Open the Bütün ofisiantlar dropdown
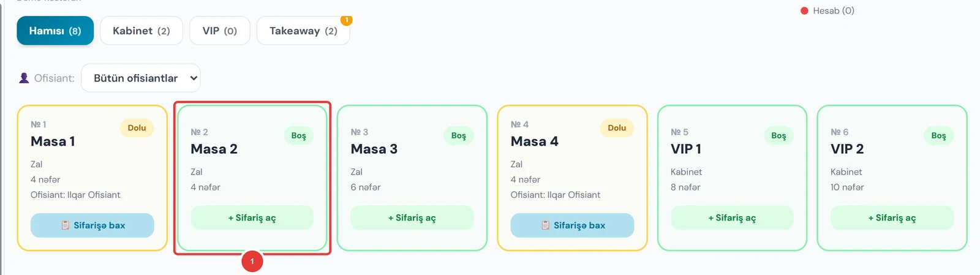Image resolution: width=980 pixels, height=275 pixels. point(141,78)
